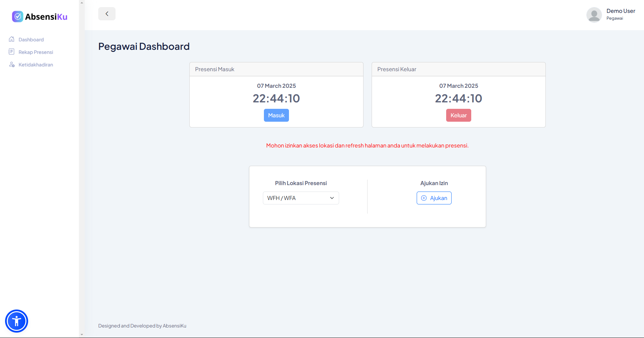The image size is (644, 338).
Task: Open the Pilih Lokasi Presensi dropdown
Action: click(x=301, y=198)
